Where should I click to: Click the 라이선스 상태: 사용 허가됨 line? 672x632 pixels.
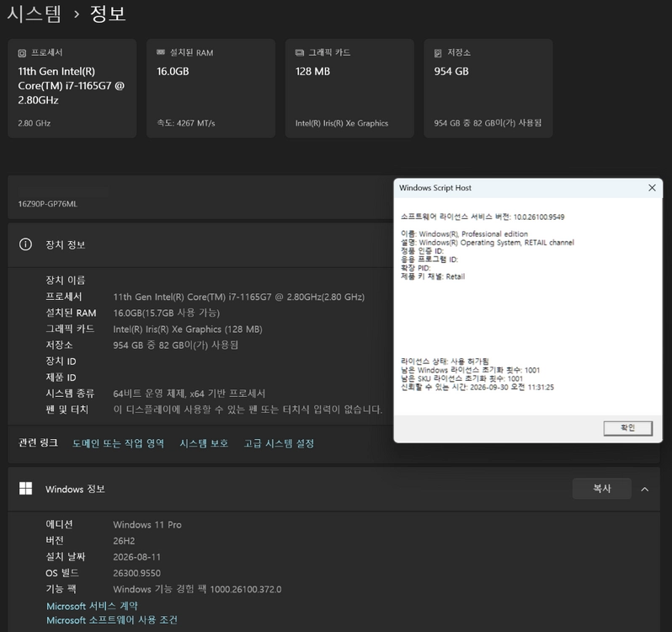point(445,361)
